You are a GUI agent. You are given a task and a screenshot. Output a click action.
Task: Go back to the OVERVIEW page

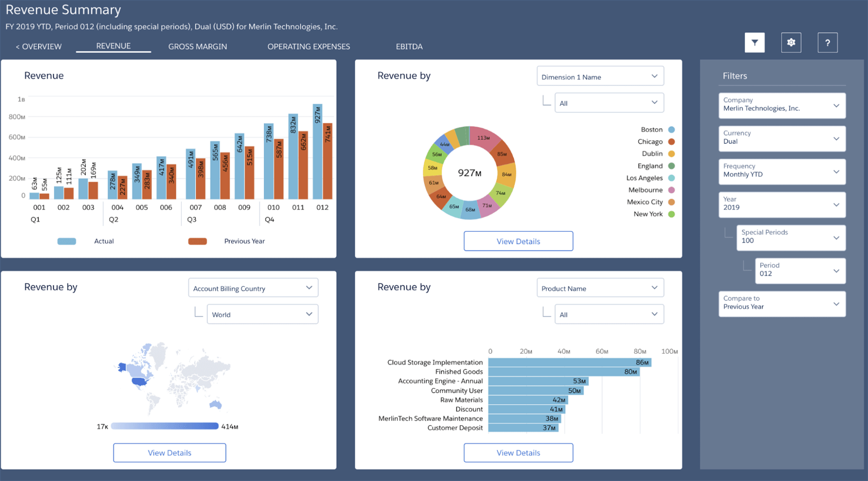[x=38, y=46]
